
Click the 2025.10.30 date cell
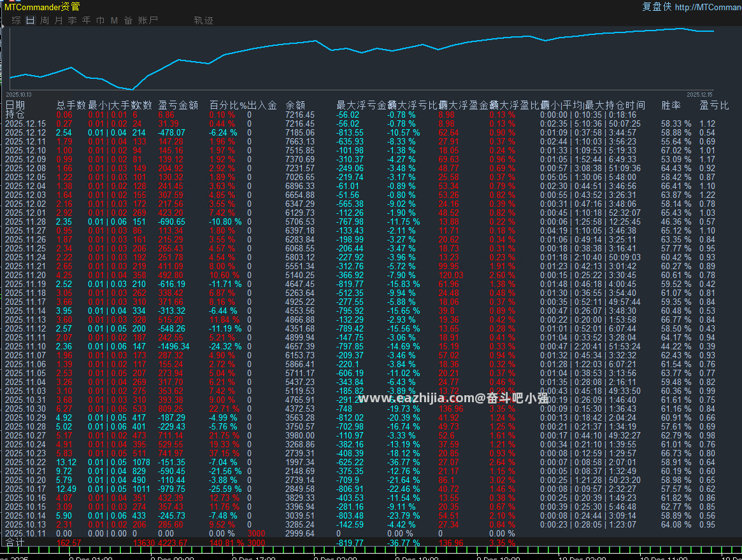tap(25, 409)
